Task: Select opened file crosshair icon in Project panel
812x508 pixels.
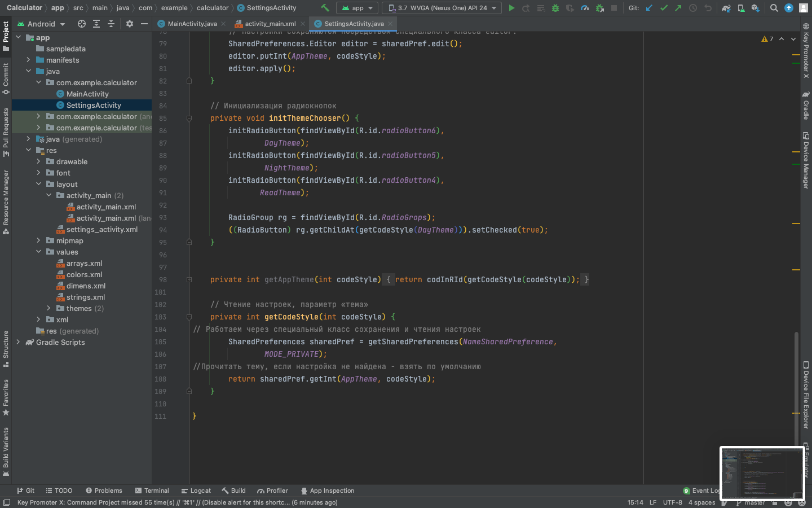Action: pyautogui.click(x=82, y=24)
